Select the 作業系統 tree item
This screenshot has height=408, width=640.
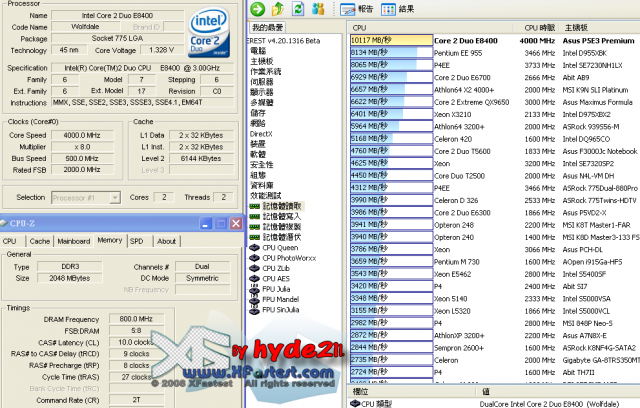(x=265, y=71)
